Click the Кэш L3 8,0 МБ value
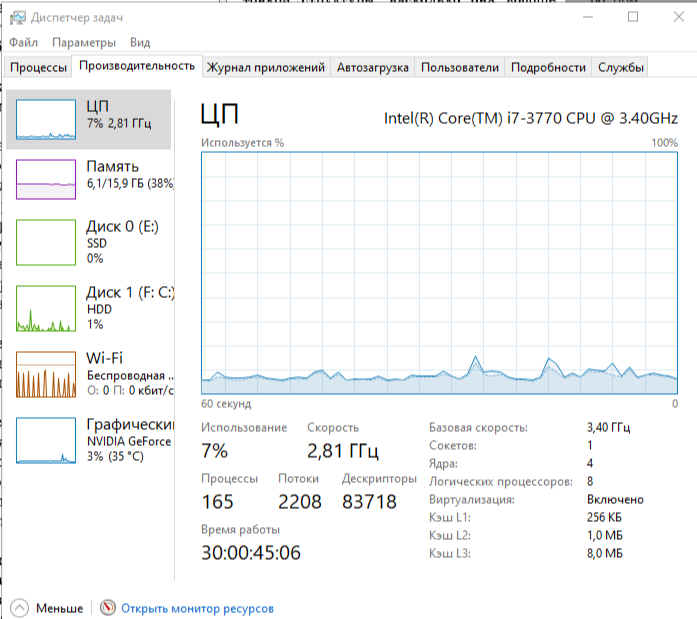 (x=605, y=553)
